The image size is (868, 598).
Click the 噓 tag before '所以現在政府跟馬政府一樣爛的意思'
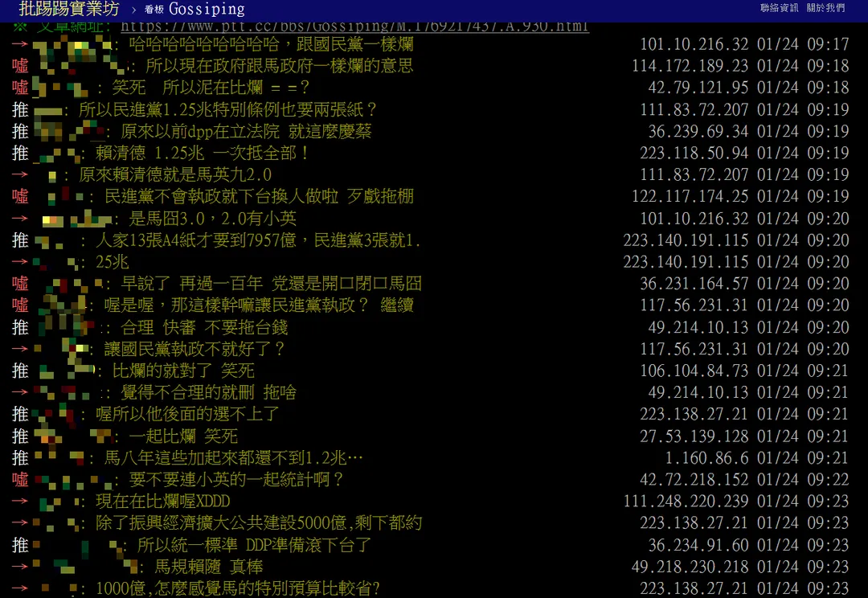point(20,66)
